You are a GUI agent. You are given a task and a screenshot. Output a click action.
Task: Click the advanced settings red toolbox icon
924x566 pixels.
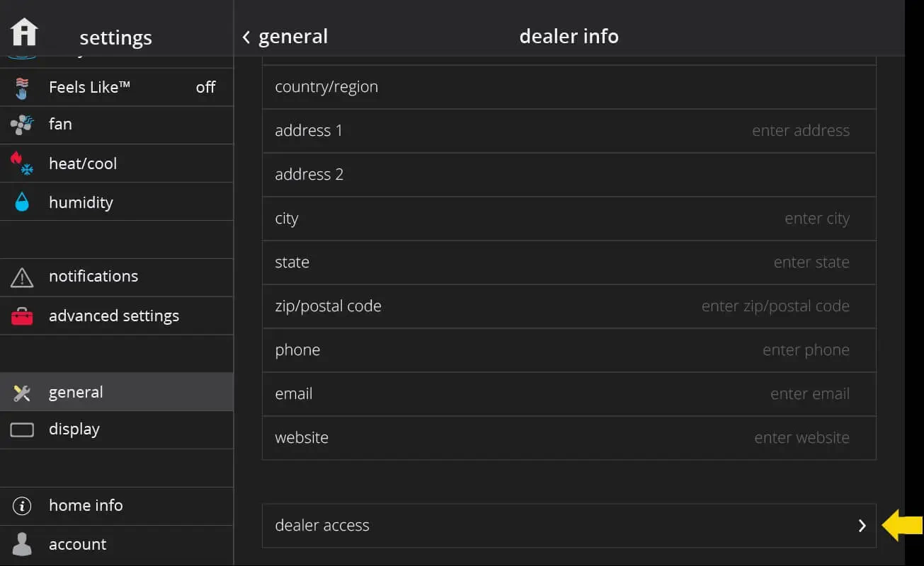click(22, 316)
